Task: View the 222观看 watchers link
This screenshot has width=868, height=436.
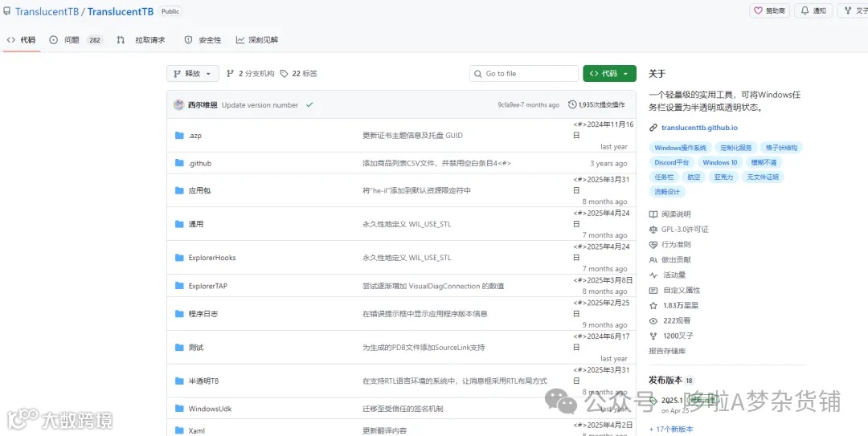Action: [669, 320]
